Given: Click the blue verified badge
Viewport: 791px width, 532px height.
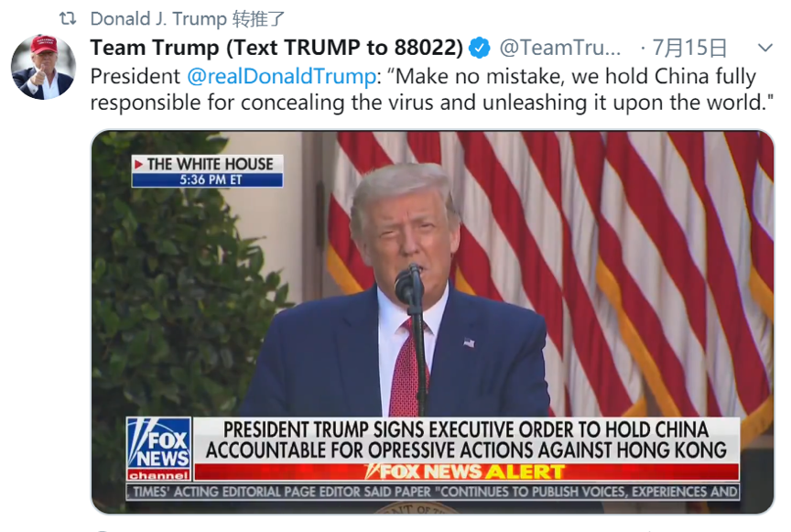Looking at the screenshot, I should 479,49.
